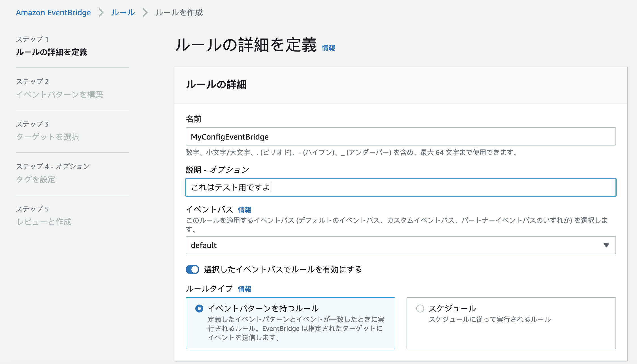
Task: Go to Amazon EventBridge breadcrumb
Action: tap(53, 12)
